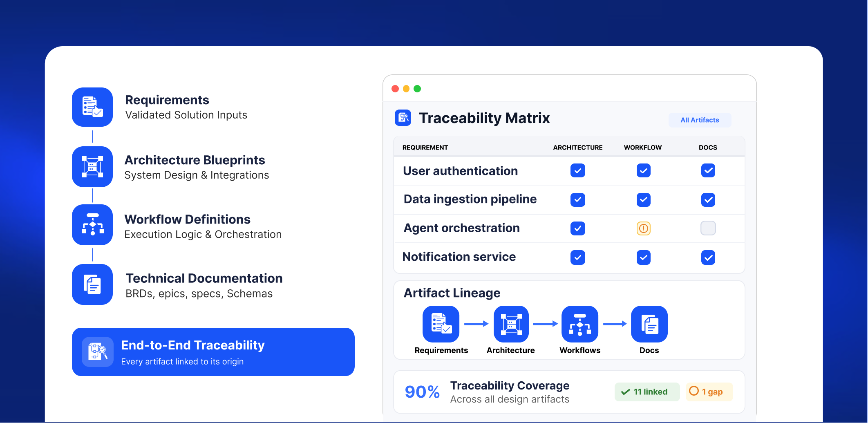Select the Requirements icon in Artifact Lineage
Viewport: 868px width, 423px height.
[441, 324]
